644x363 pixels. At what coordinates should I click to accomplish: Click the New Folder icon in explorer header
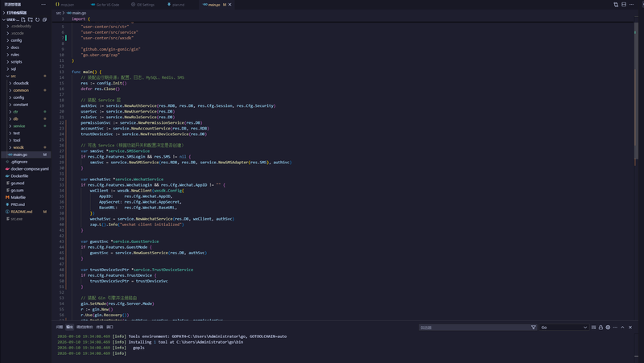pos(31,19)
